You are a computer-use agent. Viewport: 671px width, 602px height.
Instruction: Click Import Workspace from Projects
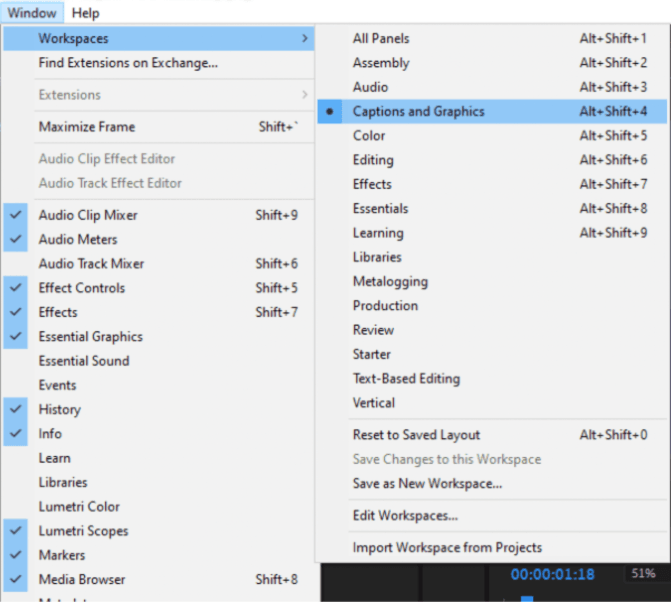(447, 548)
